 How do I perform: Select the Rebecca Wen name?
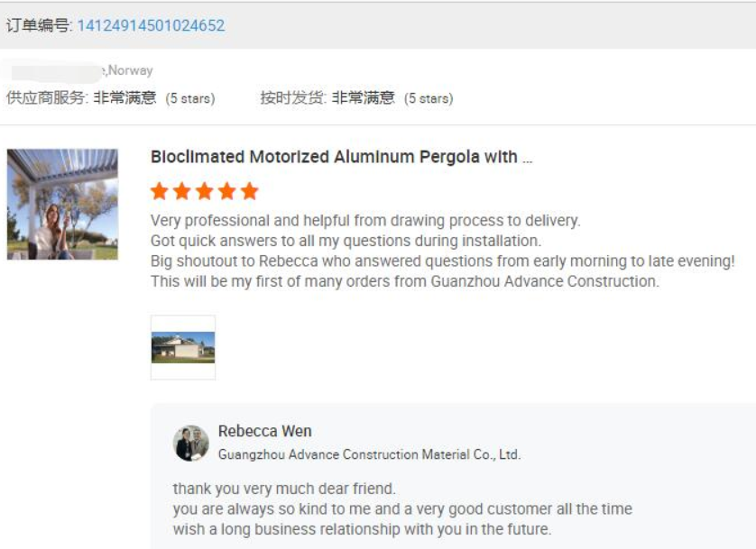click(x=264, y=431)
